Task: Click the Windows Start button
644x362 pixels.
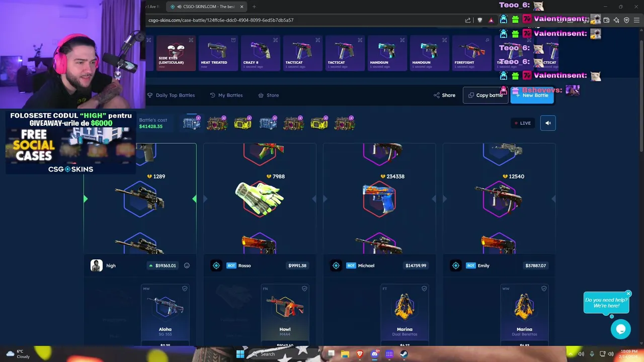Action: 240,354
